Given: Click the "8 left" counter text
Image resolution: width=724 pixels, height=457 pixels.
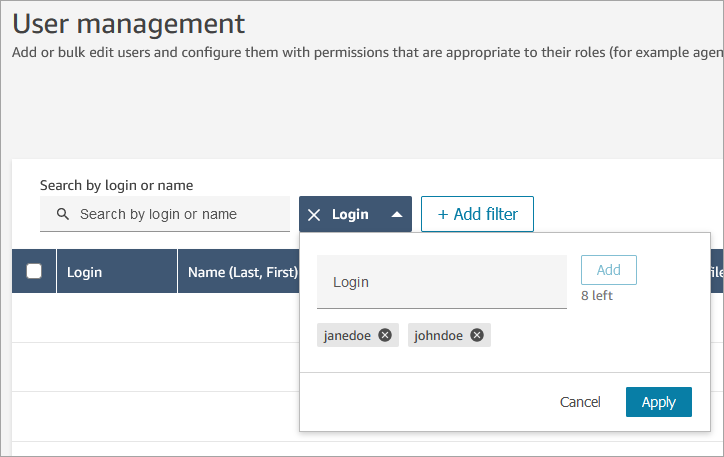Looking at the screenshot, I should pos(597,296).
